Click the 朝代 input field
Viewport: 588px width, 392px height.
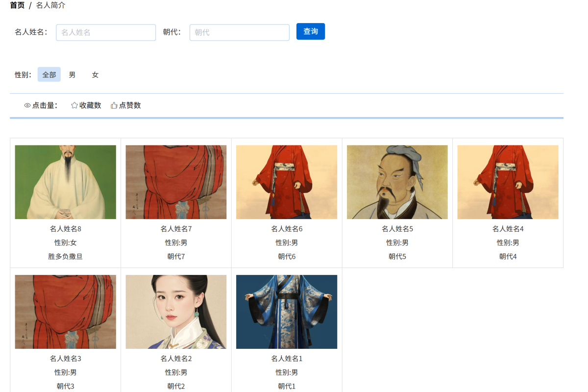pos(239,32)
